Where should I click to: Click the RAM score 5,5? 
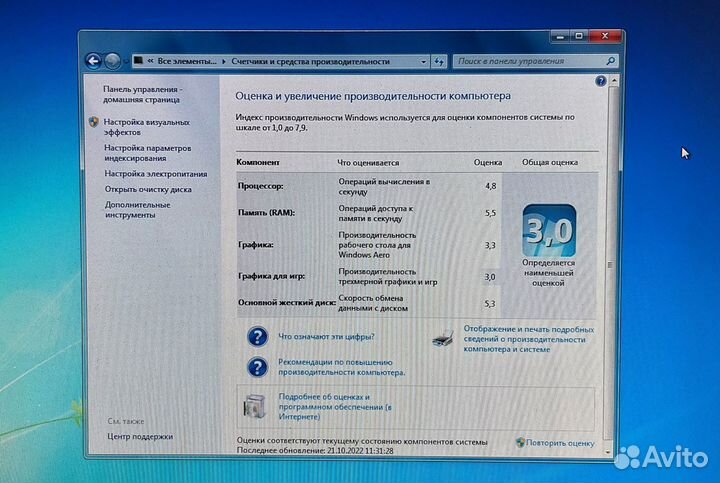pyautogui.click(x=490, y=213)
